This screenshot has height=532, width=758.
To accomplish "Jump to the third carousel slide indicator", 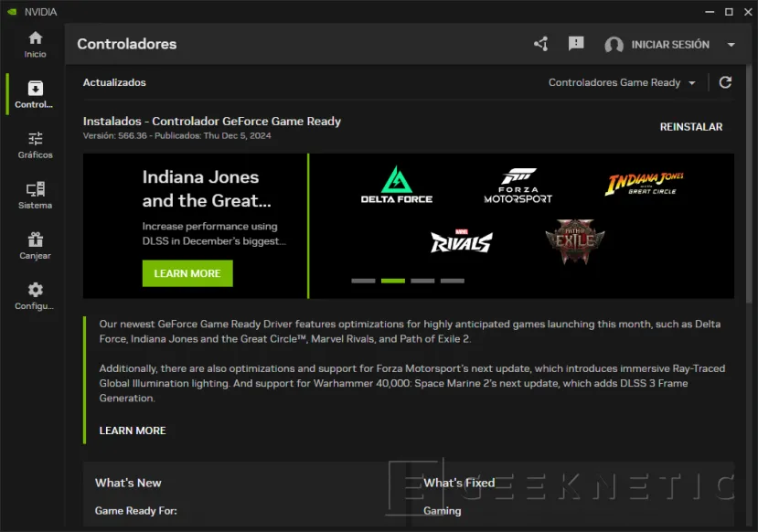I will point(422,281).
